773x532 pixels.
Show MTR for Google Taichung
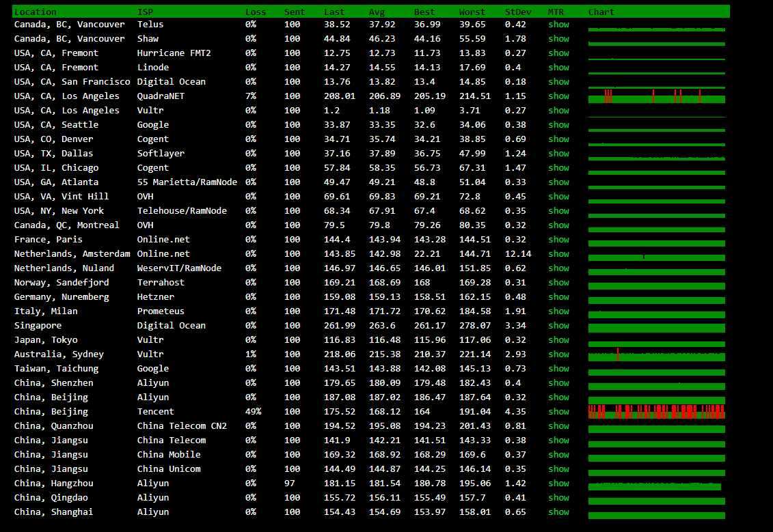coord(558,368)
